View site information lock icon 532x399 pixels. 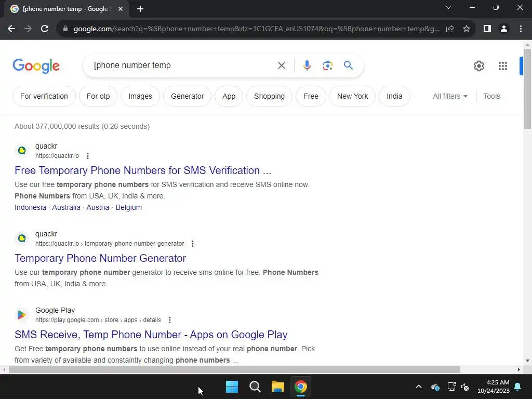point(65,29)
